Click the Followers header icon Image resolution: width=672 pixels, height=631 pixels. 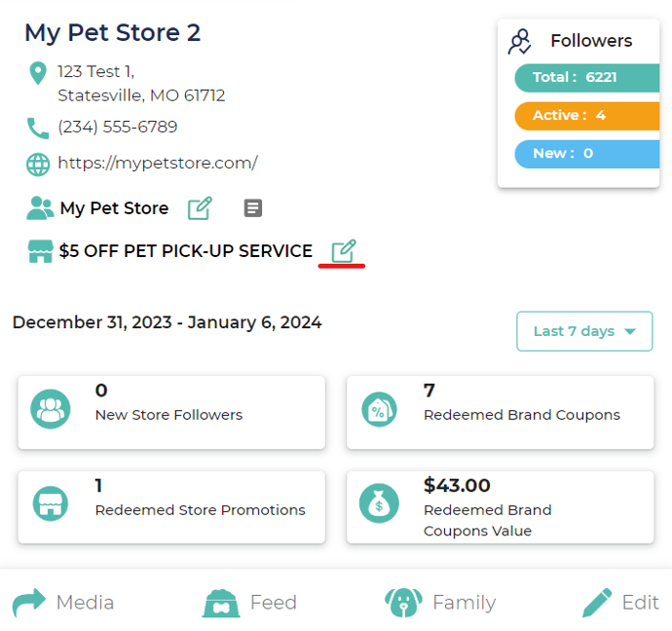pyautogui.click(x=520, y=41)
